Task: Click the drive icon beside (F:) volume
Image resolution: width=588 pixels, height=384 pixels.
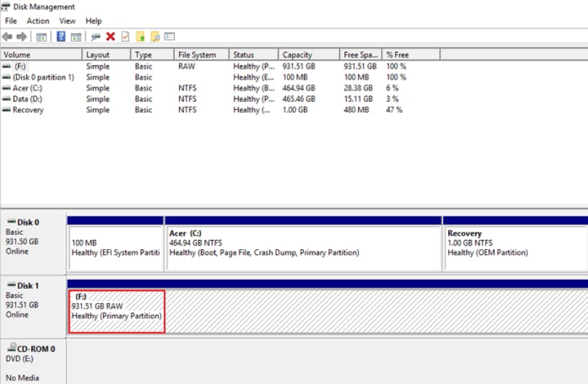Action: (6, 66)
